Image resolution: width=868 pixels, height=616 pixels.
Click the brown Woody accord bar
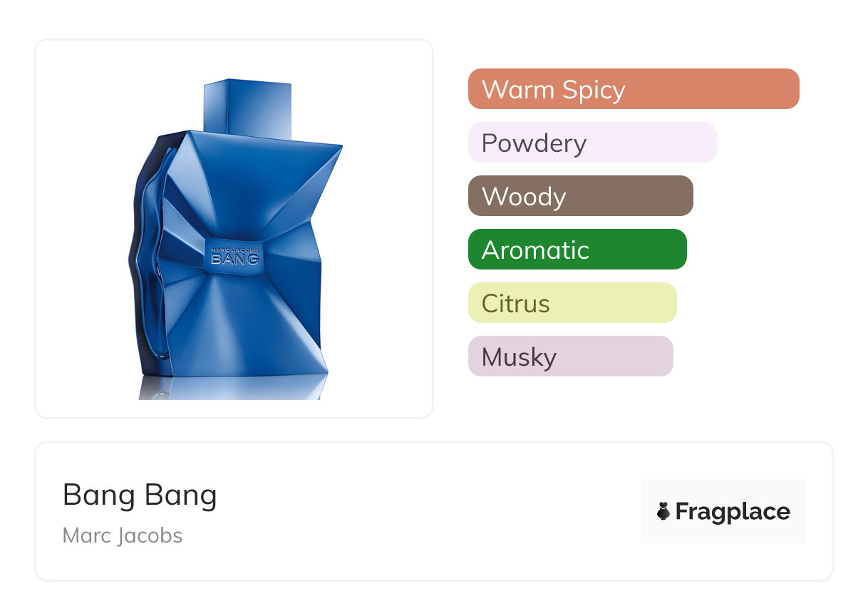click(580, 196)
